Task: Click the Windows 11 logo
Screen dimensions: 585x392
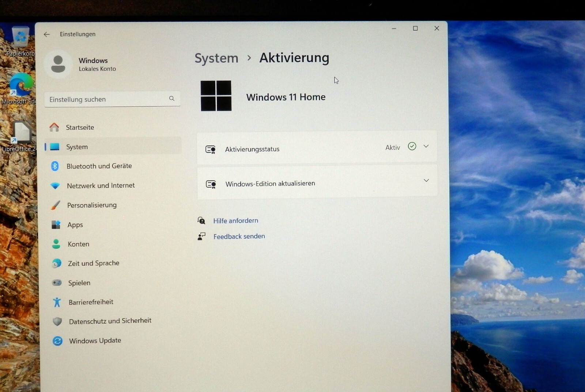Action: 216,96
